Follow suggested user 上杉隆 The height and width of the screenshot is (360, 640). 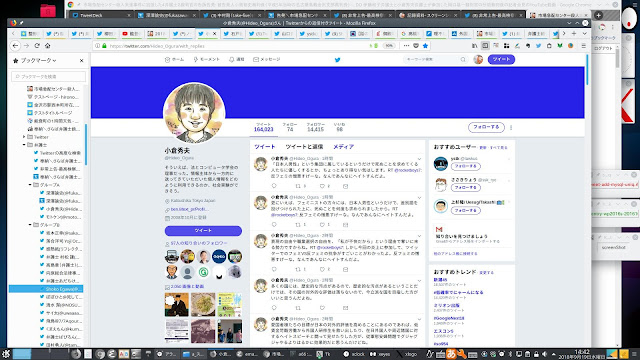pos(466,211)
